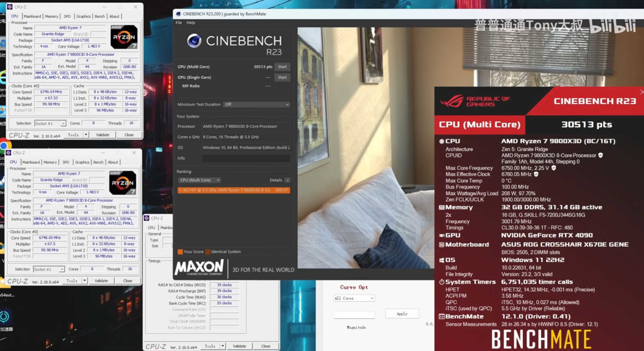Switch to Memory tab in lower-left CPU-Z window
This screenshot has width=644, height=351.
point(50,162)
